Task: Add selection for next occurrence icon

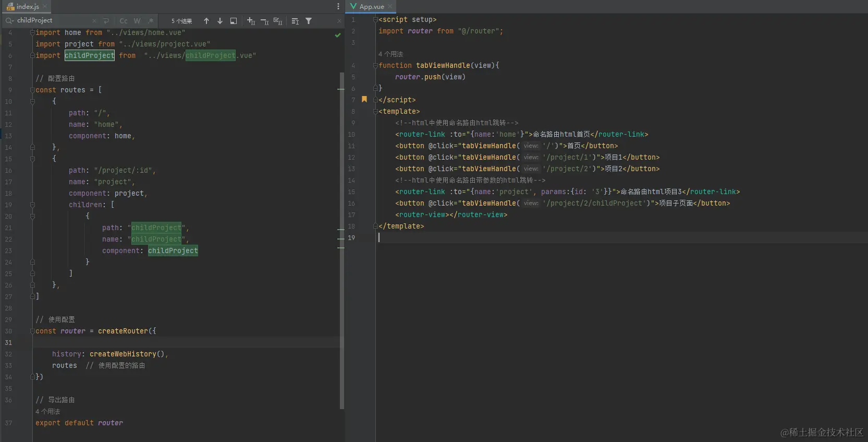Action: pos(251,21)
